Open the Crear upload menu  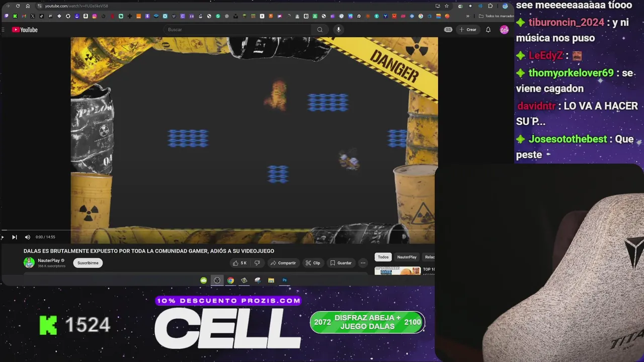point(467,30)
